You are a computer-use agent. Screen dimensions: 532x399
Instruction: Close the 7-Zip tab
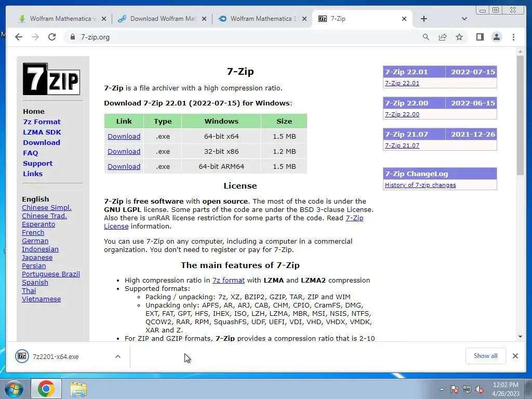pyautogui.click(x=404, y=19)
